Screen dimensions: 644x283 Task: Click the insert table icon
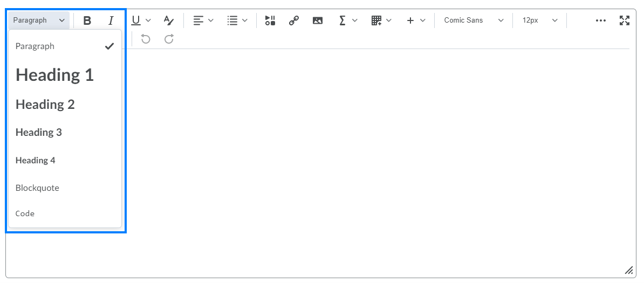376,20
